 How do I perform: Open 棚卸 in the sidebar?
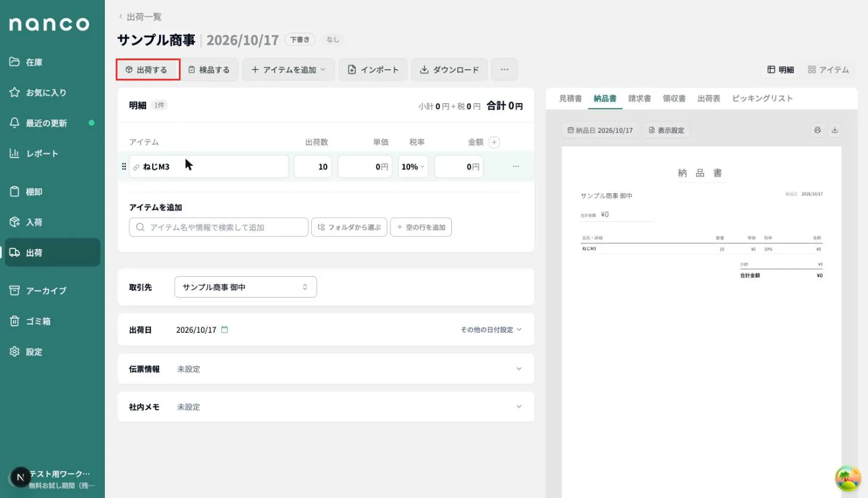coord(52,192)
